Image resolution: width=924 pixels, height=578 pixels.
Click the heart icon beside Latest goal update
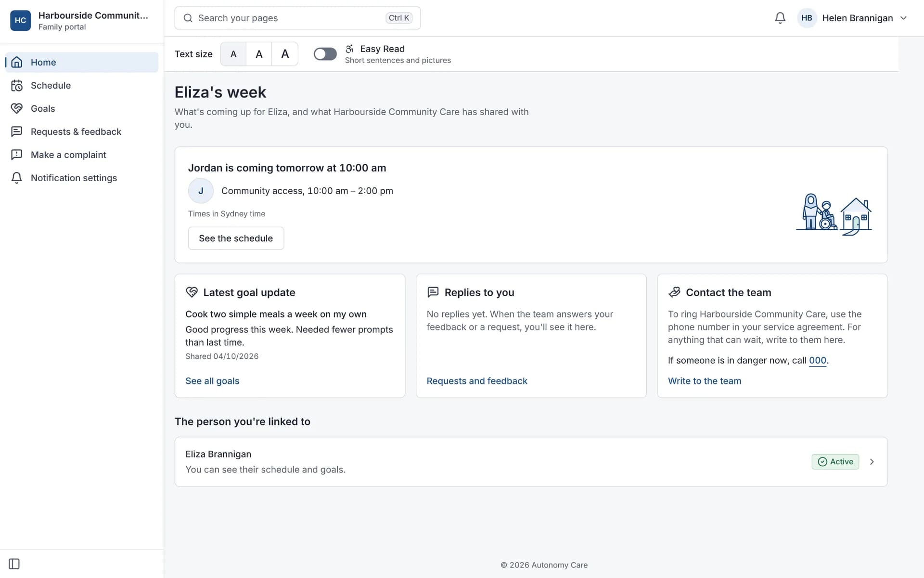click(192, 292)
